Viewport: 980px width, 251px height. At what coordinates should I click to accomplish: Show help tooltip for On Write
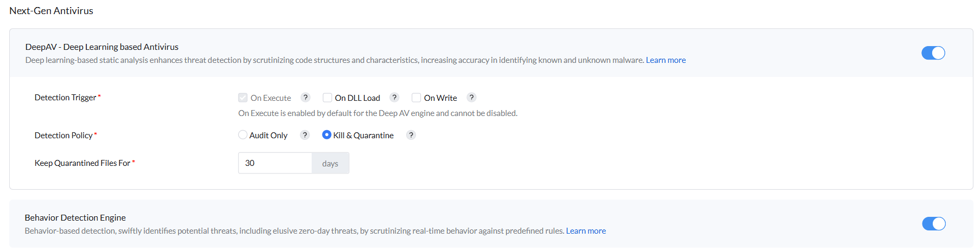[472, 98]
